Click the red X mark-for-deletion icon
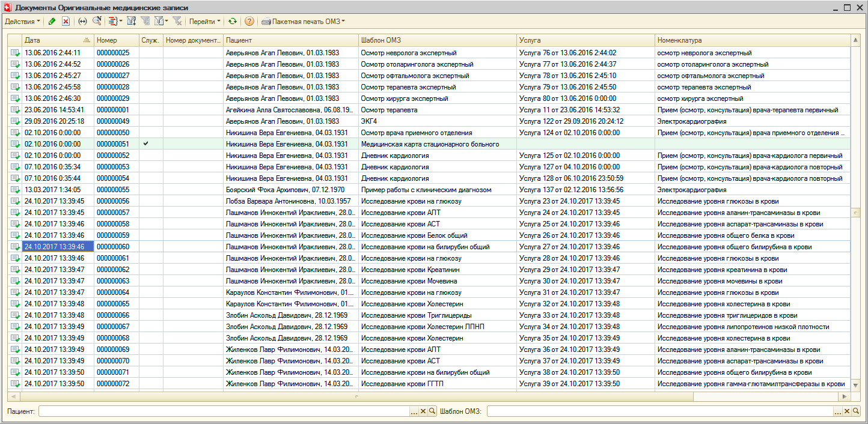This screenshot has width=868, height=424. [66, 21]
